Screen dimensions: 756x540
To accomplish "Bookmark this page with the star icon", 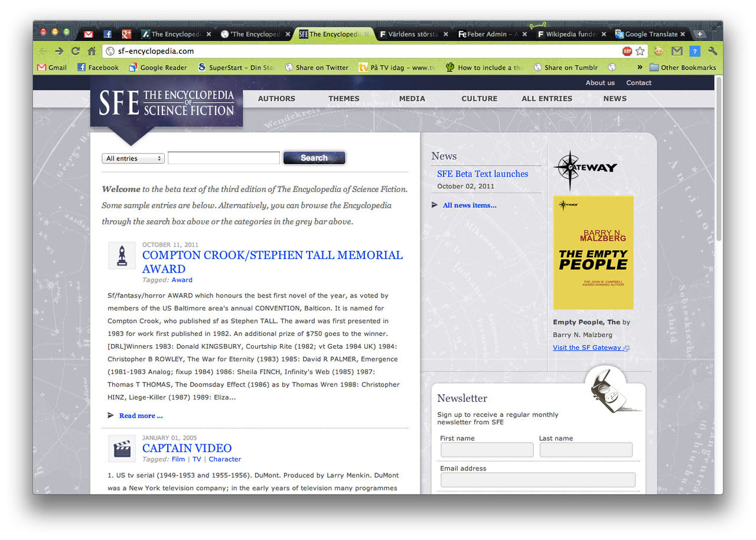I will (640, 51).
